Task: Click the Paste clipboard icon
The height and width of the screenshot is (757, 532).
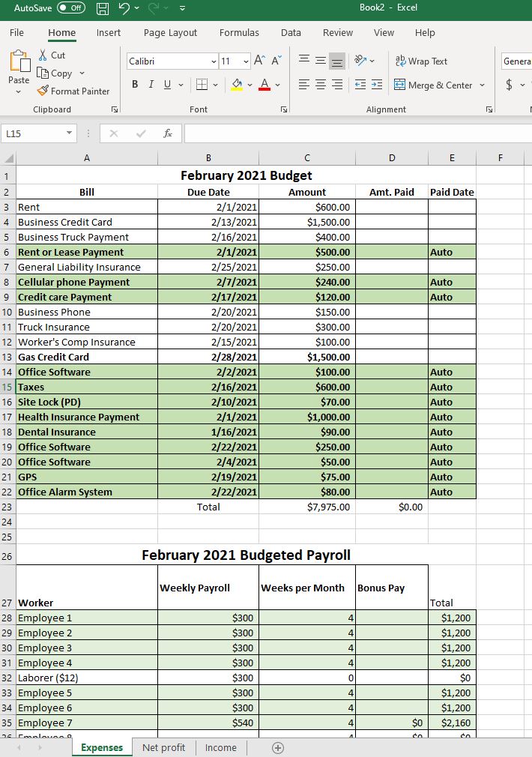Action: point(19,61)
